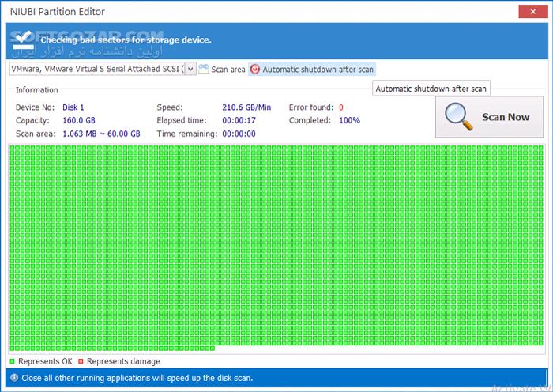Select the 210.6 GB/Min speed value
The height and width of the screenshot is (392, 553).
point(246,107)
